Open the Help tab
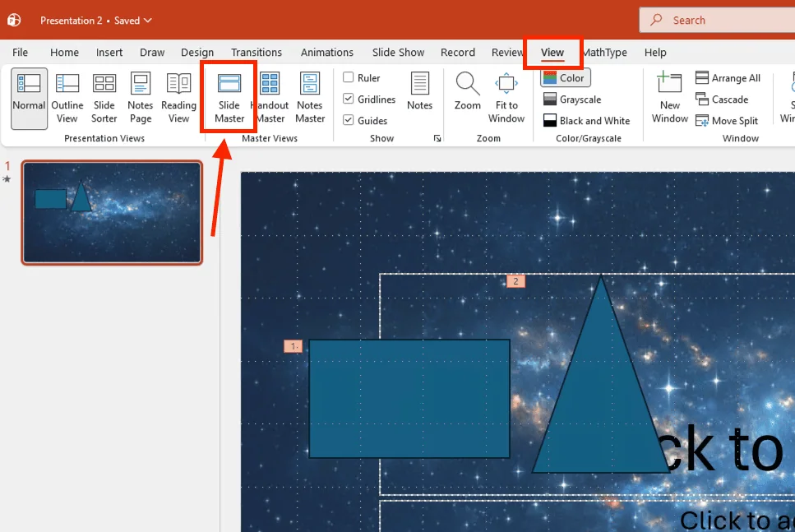The width and height of the screenshot is (795, 532). click(x=655, y=53)
